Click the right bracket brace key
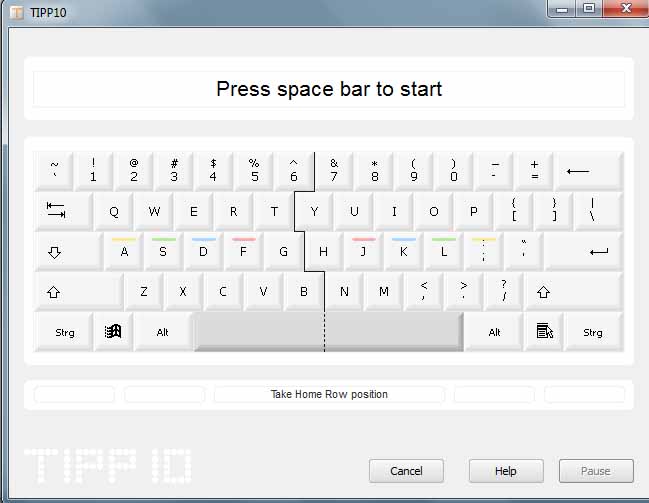The height and width of the screenshot is (503, 649). [554, 211]
